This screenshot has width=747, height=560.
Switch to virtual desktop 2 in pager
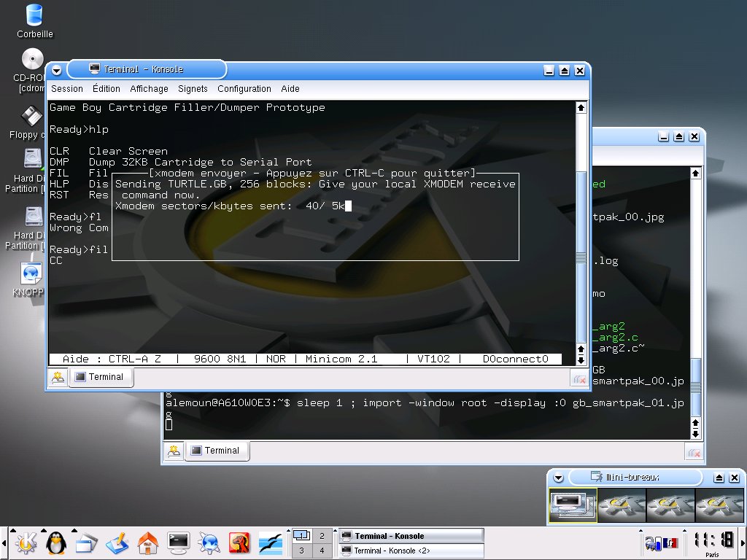tap(322, 536)
